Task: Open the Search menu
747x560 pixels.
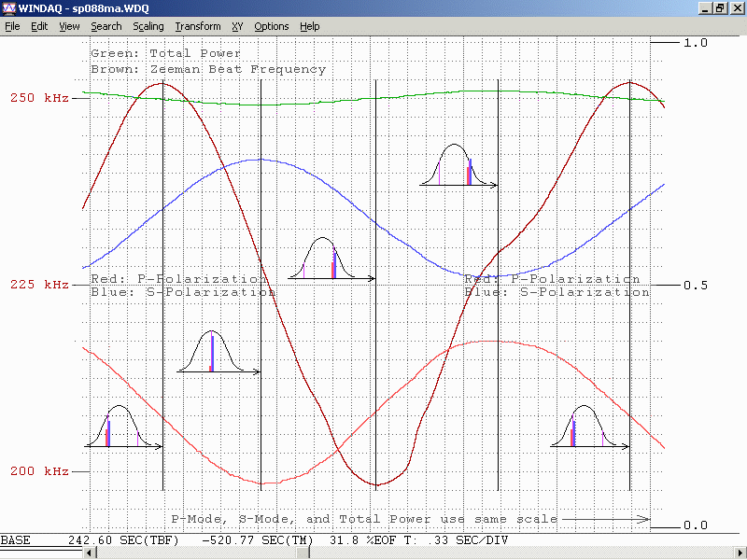Action: [106, 26]
